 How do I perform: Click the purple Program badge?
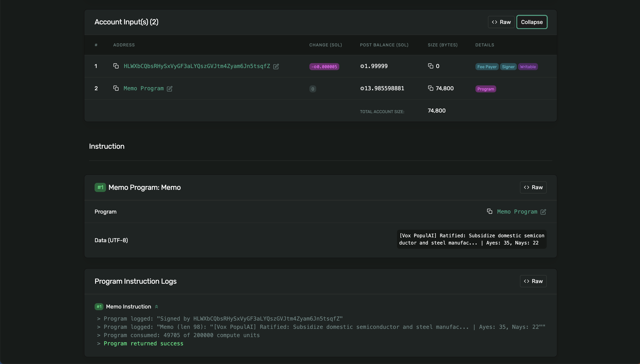[485, 89]
